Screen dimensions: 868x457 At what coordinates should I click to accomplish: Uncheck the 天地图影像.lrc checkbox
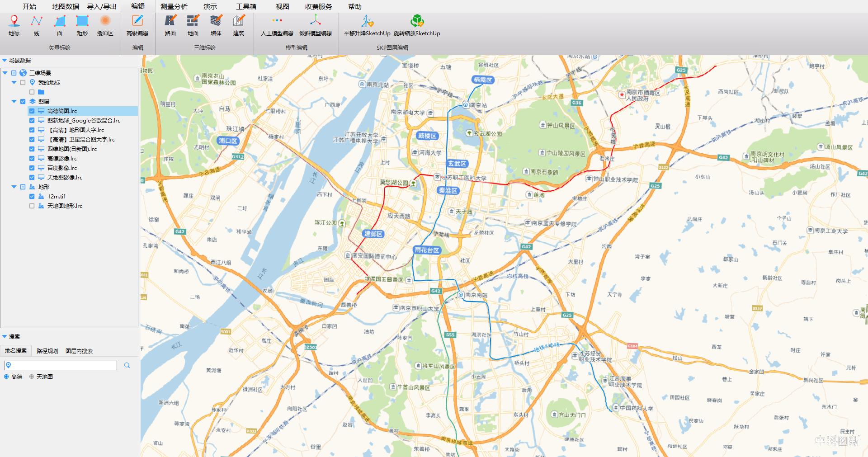(32, 177)
